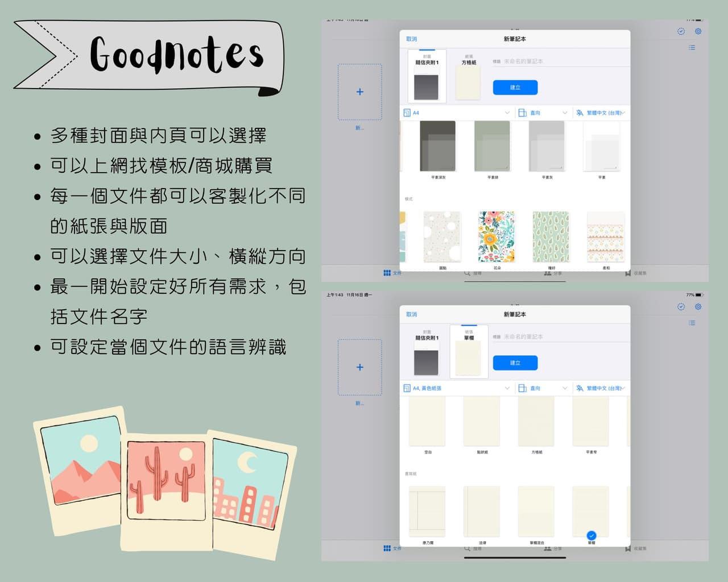Choose the 柔和 pastel cover template
728x582 pixels.
pos(606,237)
